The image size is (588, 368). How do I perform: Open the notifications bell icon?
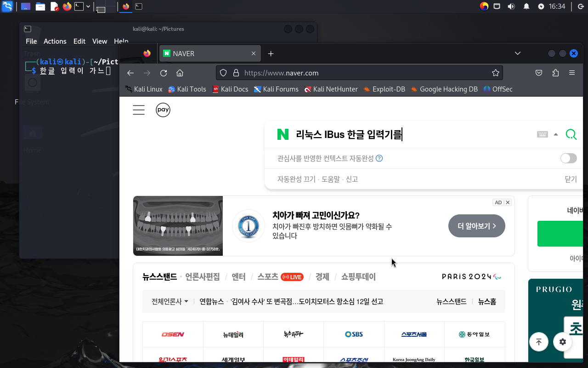[526, 6]
